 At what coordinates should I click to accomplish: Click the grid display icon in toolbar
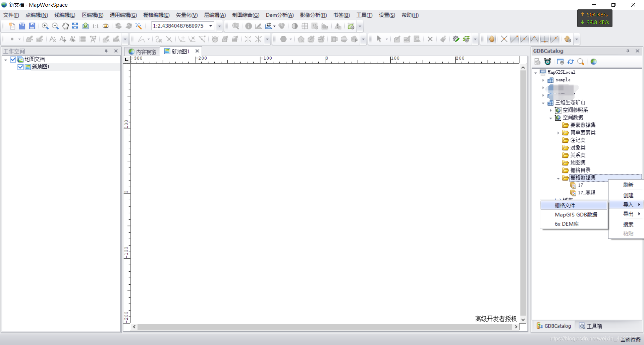tap(305, 26)
